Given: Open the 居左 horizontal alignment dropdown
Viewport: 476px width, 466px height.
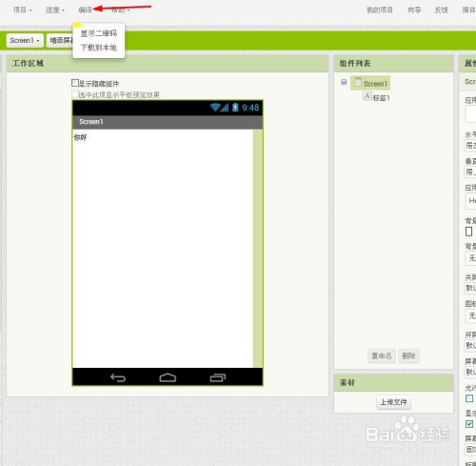Looking at the screenshot, I should coord(470,146).
